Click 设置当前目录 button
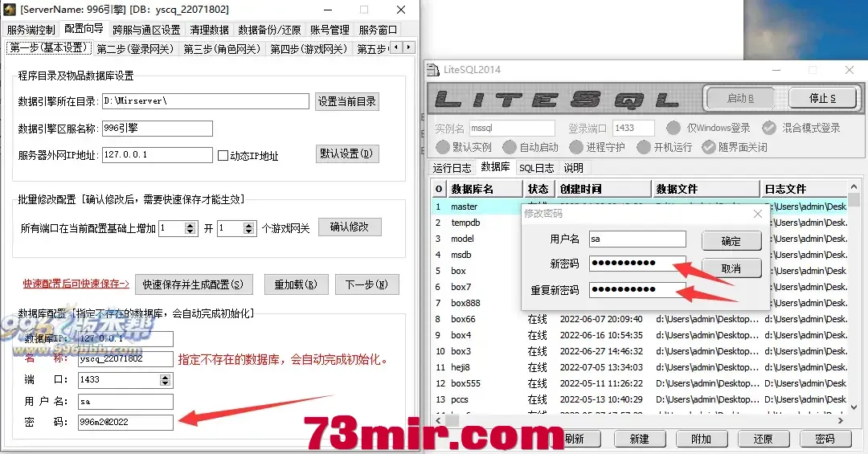 (x=347, y=101)
